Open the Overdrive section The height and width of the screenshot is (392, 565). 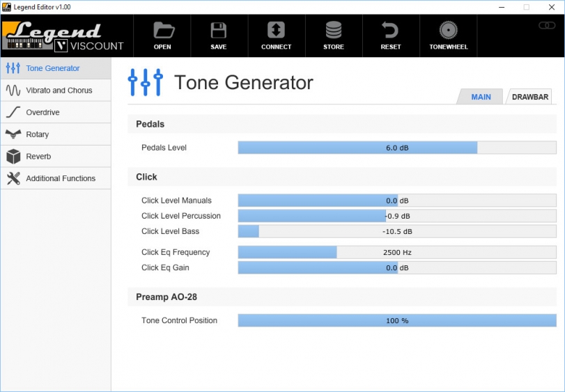pos(56,112)
